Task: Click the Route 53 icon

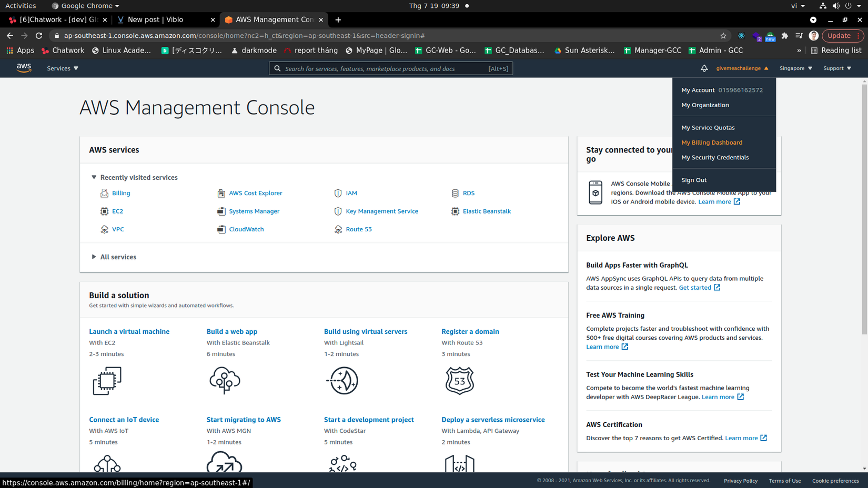Action: click(x=338, y=229)
